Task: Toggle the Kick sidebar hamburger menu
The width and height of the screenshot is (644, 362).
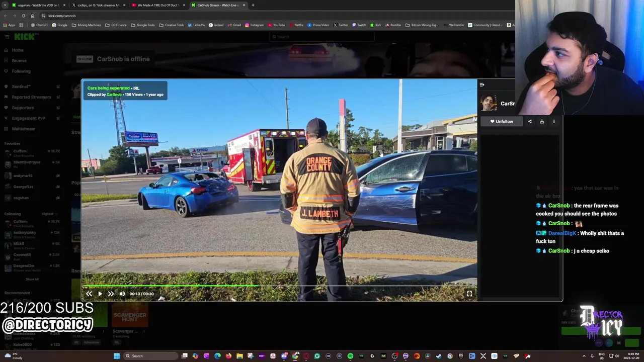Action: pos(7,37)
